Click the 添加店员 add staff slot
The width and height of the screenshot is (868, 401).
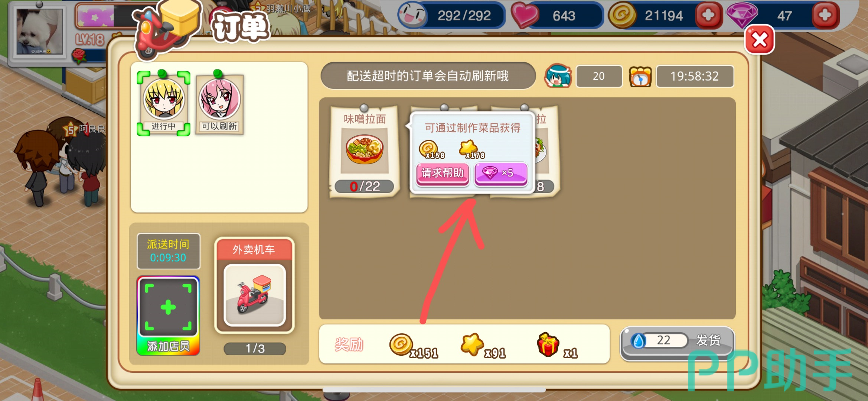click(168, 316)
